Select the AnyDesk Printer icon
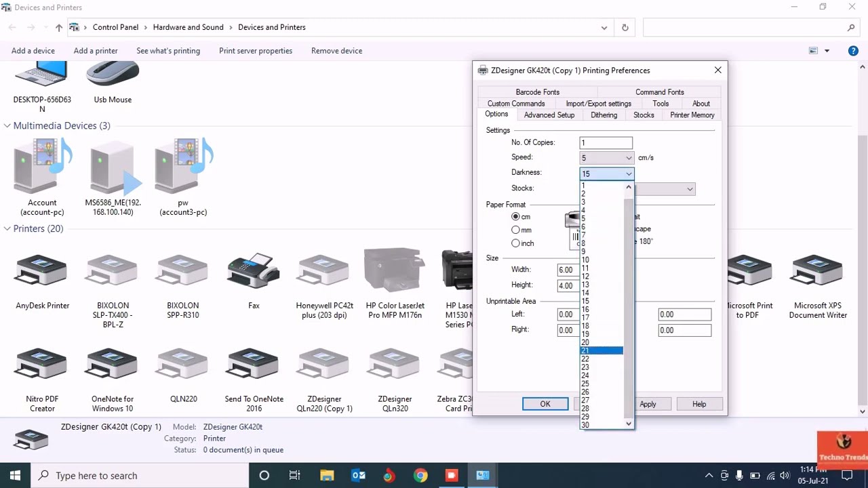868x488 pixels. pos(42,271)
